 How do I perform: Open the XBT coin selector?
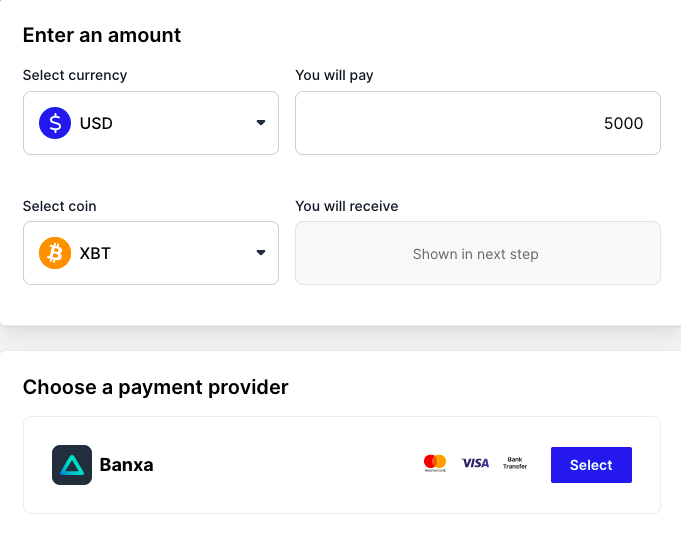tap(151, 253)
